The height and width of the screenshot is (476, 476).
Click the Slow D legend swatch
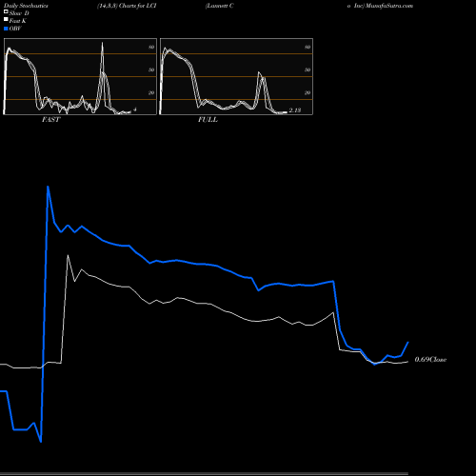tap(6, 11)
